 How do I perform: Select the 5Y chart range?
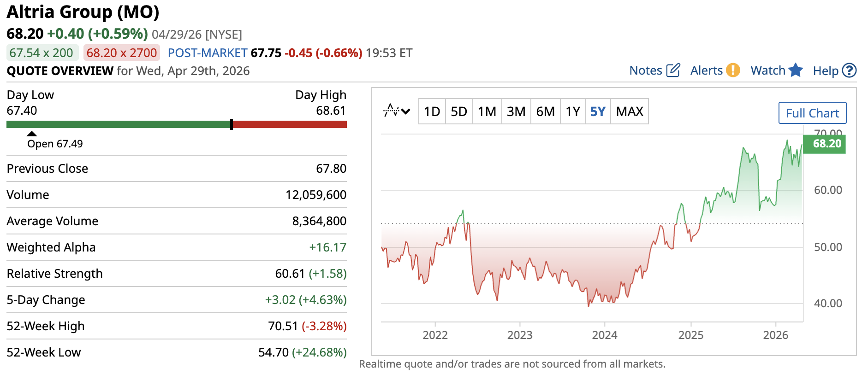pos(598,111)
